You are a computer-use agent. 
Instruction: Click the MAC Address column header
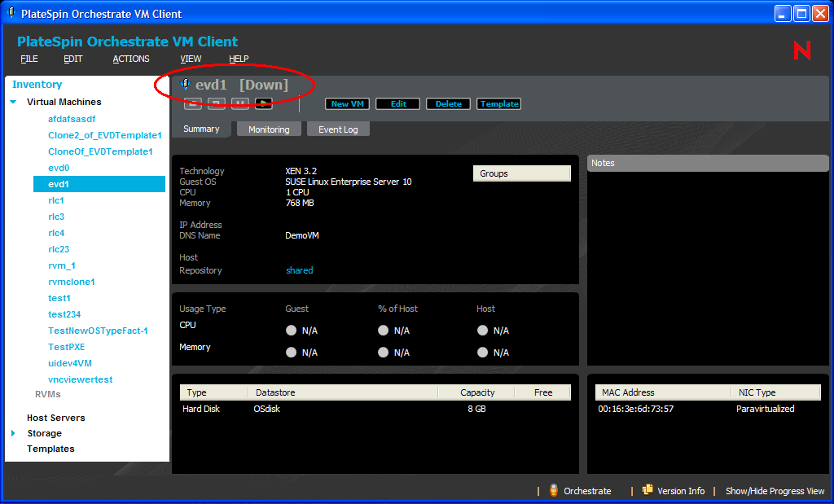(663, 392)
